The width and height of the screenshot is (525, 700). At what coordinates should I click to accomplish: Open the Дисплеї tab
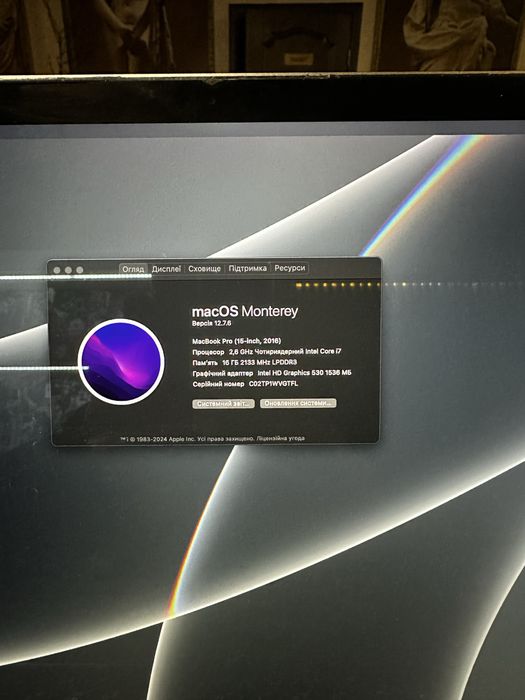tap(166, 269)
